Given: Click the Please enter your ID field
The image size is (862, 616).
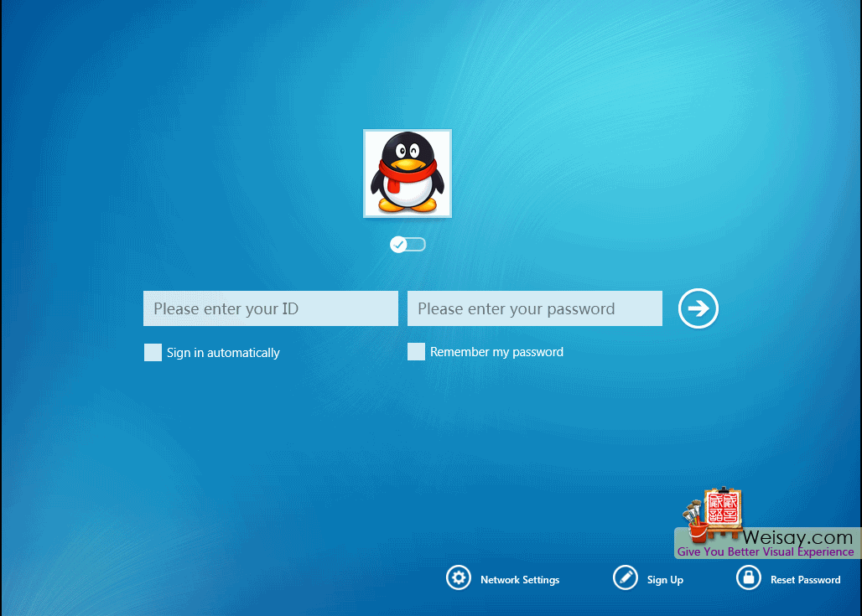Looking at the screenshot, I should tap(270, 308).
